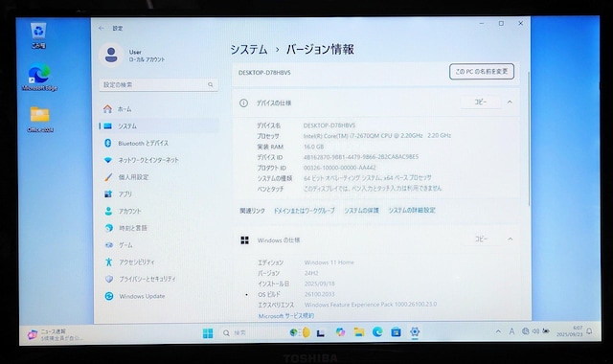Click the battery icon in tray
Image resolution: width=613 pixels, height=364 pixels.
(546, 331)
